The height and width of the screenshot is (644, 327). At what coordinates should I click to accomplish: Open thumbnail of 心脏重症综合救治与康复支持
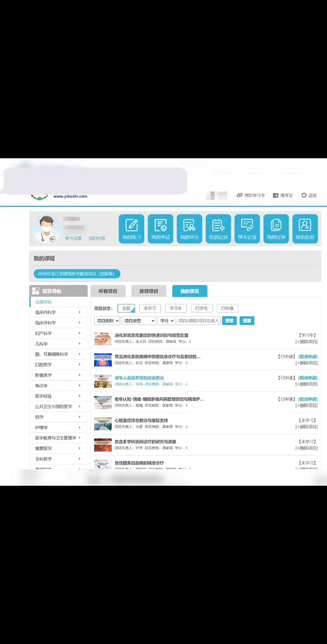(x=103, y=424)
